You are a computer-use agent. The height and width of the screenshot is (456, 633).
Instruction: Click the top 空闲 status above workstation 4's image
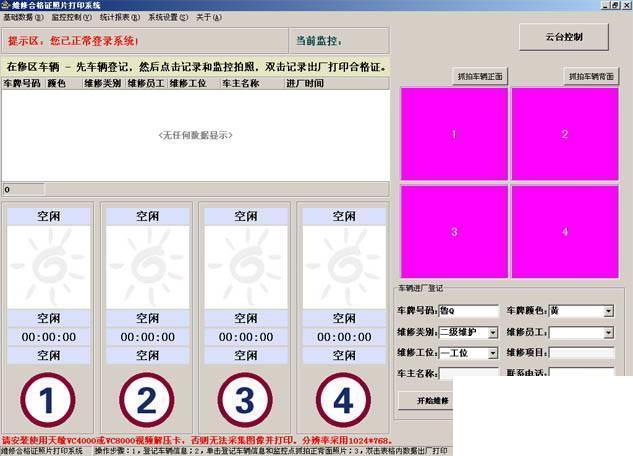click(344, 216)
